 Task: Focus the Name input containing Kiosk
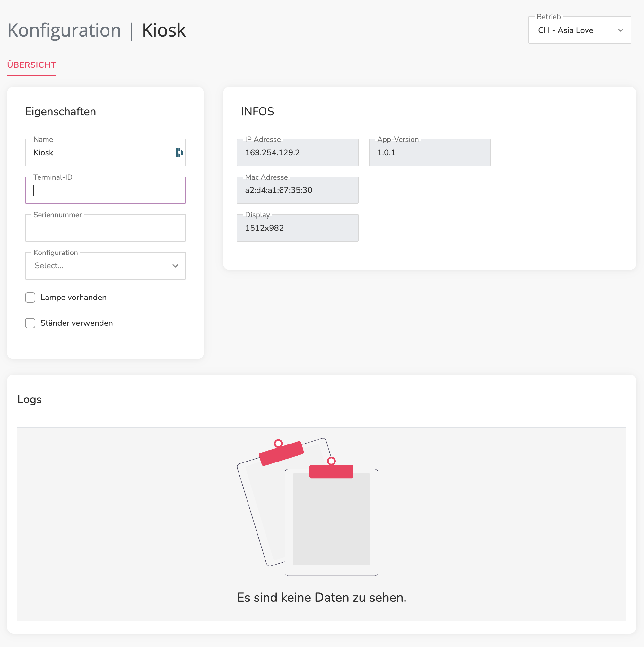pos(106,153)
